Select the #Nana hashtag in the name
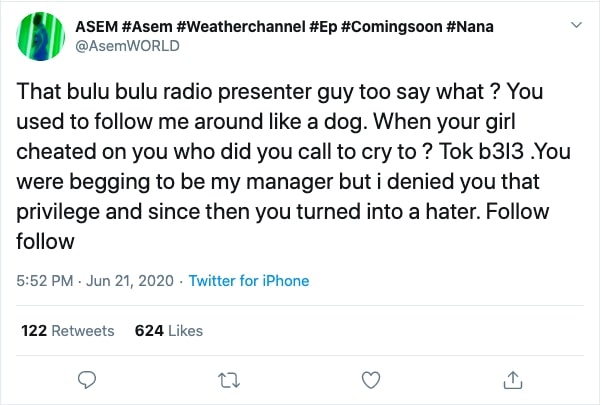The height and width of the screenshot is (405, 602). (x=470, y=27)
